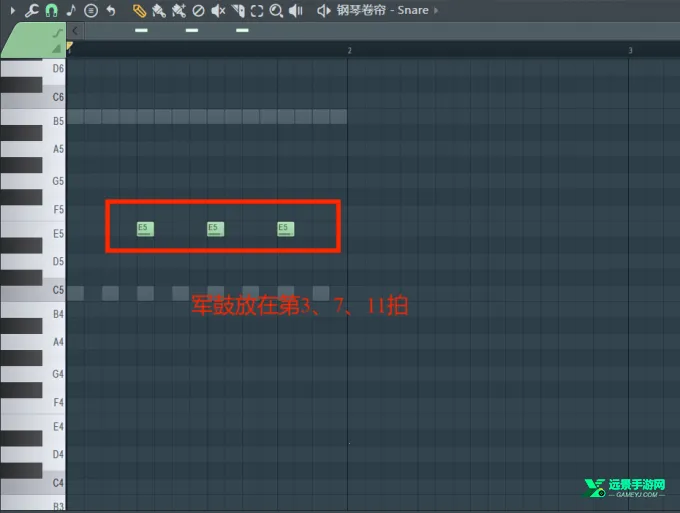680x513 pixels.
Task: Expand the arrow after the Snare title
Action: (x=436, y=10)
